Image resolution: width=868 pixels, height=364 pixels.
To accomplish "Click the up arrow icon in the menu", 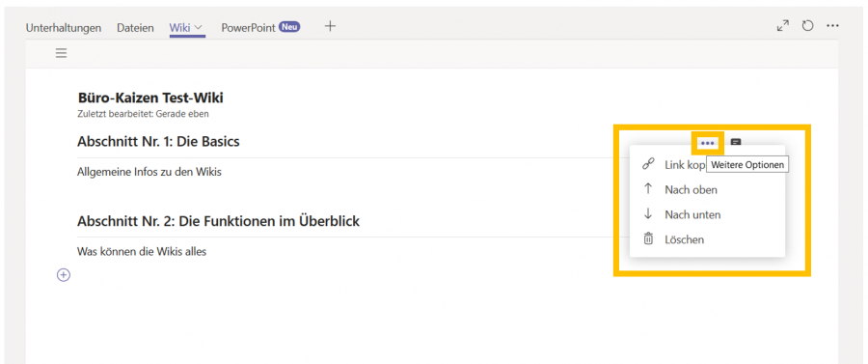I will tap(648, 189).
